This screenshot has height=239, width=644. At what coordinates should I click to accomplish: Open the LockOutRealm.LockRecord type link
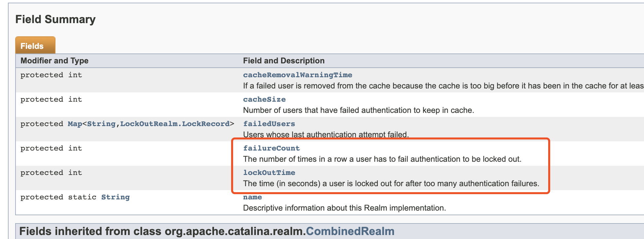click(x=175, y=124)
